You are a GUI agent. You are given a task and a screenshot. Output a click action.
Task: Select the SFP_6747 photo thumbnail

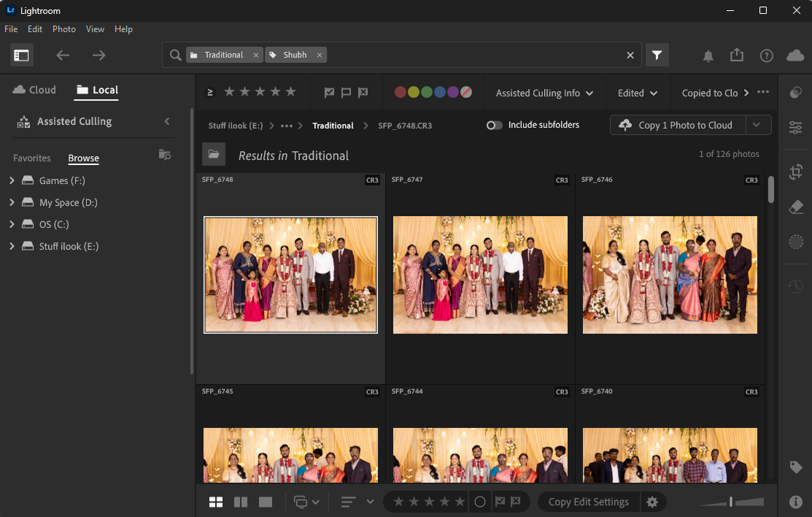480,275
